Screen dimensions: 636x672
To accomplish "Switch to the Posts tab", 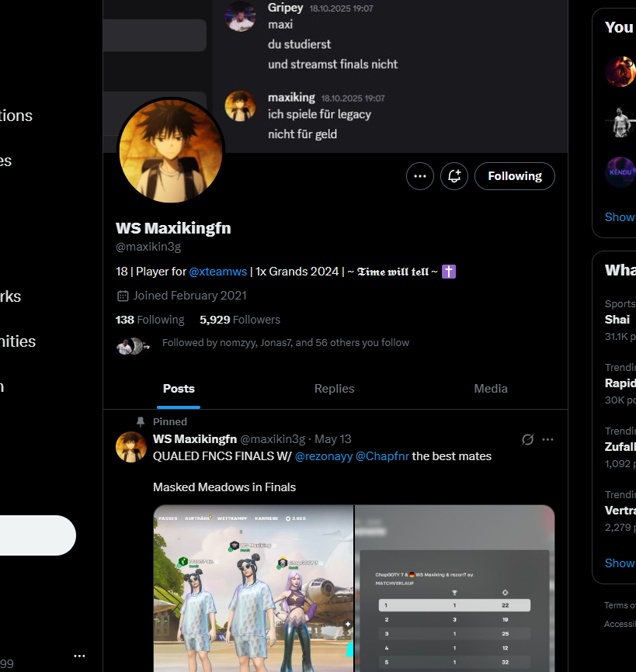I will 179,389.
